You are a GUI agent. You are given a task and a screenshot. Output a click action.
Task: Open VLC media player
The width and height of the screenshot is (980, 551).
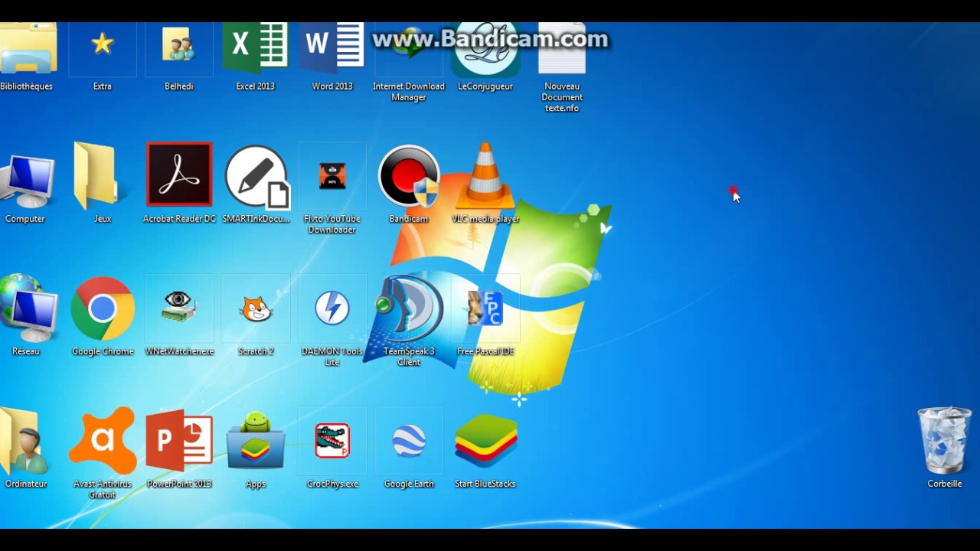(485, 176)
